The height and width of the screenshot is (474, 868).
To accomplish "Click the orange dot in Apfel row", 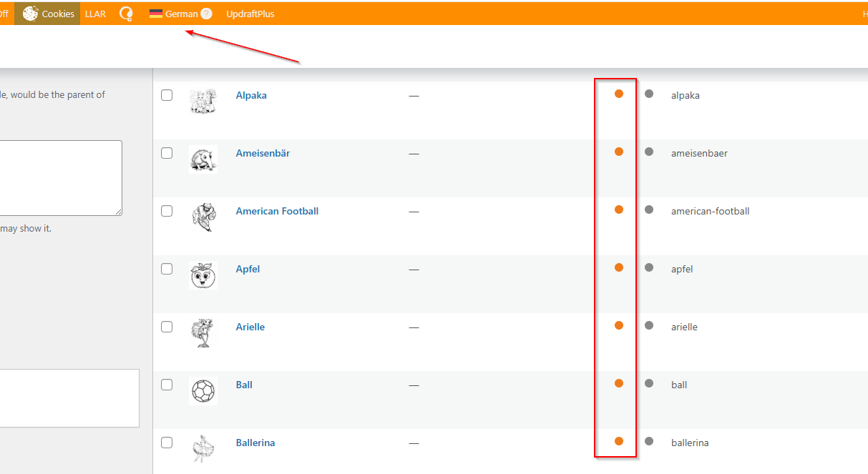I will point(619,267).
